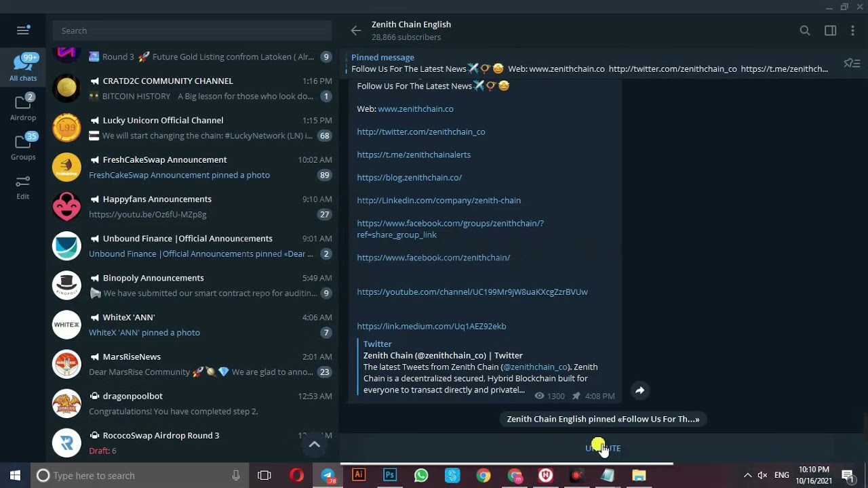
Task: Open CRATD2C COMMUNITY CHANNEL chat
Action: pos(192,88)
